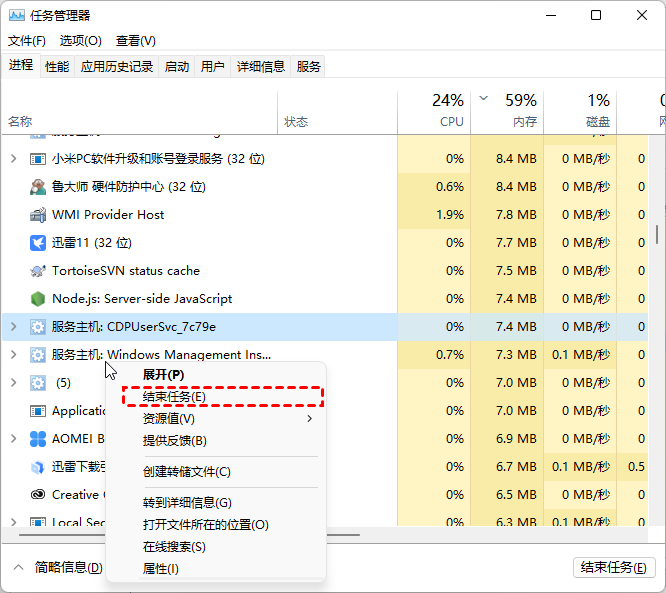
Task: Click the 鲁大师 硬件防护中心 icon
Action: [38, 187]
